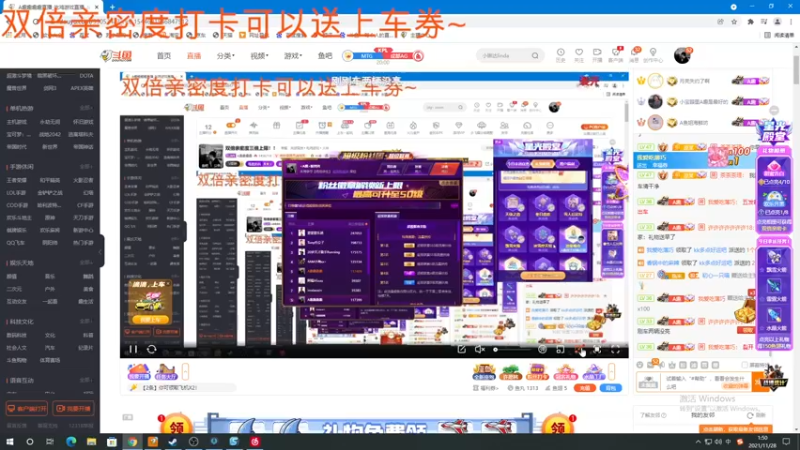The width and height of the screenshot is (800, 450).
Task: Click the Douyu logo in header
Action: (x=116, y=56)
